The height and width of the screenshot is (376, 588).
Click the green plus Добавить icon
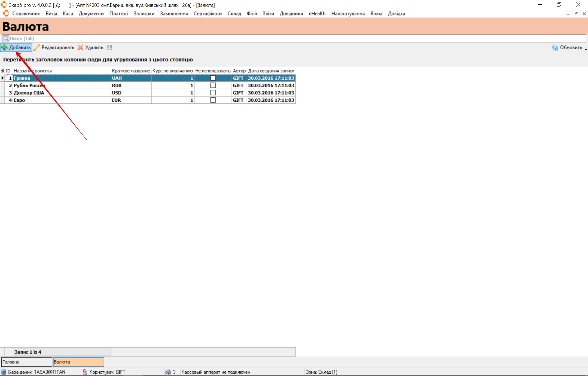4,48
